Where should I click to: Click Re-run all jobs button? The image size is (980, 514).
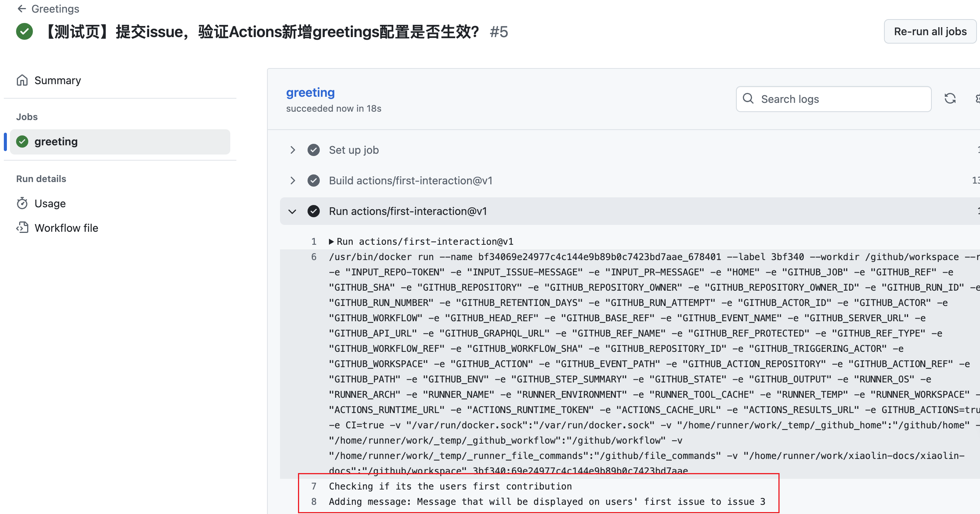coord(930,31)
